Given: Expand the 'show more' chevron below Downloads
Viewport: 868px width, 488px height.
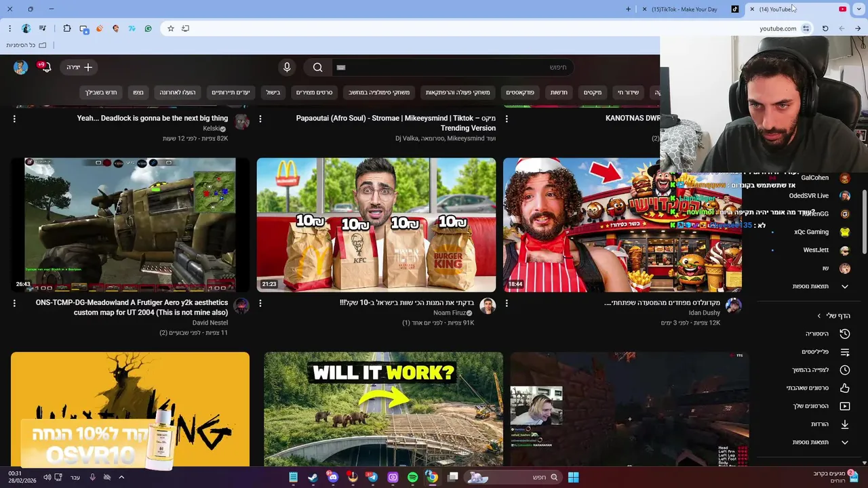Looking at the screenshot, I should pos(844,443).
